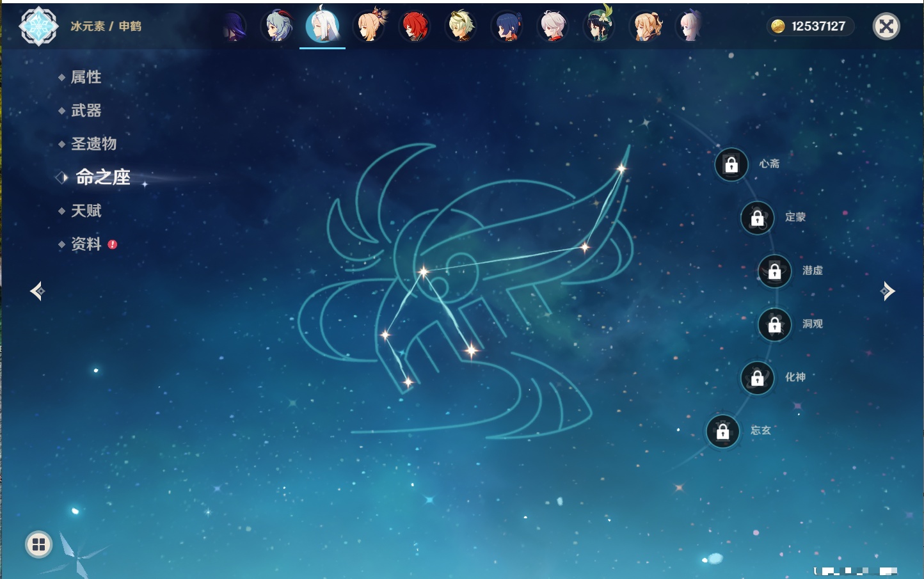This screenshot has width=924, height=579.
Task: Select the lowest star of the constellation
Action: (x=408, y=383)
